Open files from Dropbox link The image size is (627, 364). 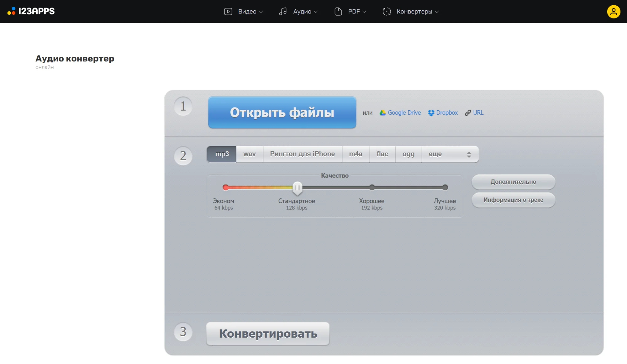coord(447,113)
